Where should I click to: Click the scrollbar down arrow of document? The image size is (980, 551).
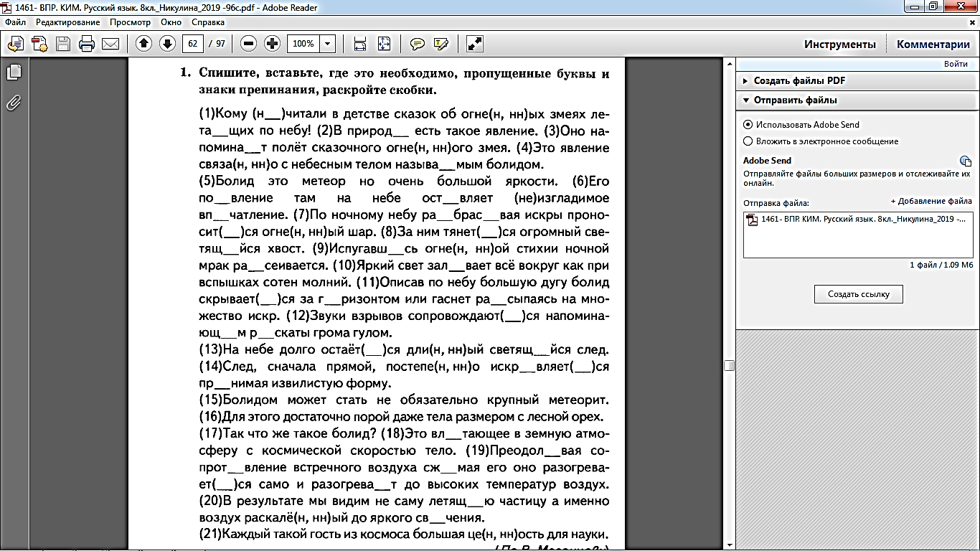[729, 545]
